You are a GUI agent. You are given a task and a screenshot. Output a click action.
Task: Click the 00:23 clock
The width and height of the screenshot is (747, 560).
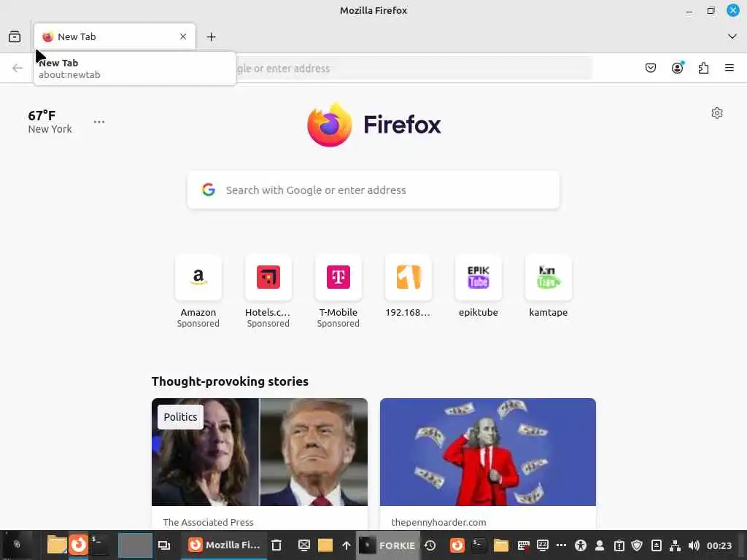(x=719, y=545)
